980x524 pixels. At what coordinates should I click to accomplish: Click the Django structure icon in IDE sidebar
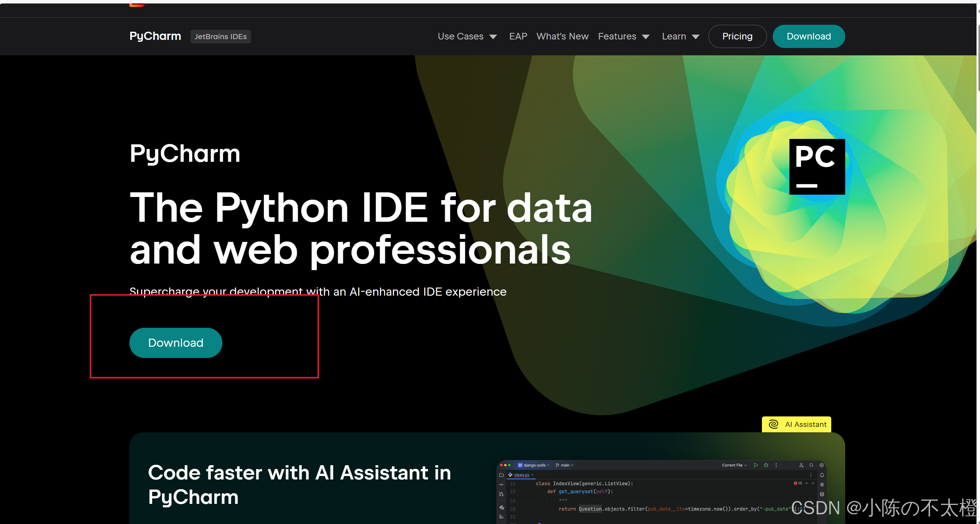[x=501, y=507]
